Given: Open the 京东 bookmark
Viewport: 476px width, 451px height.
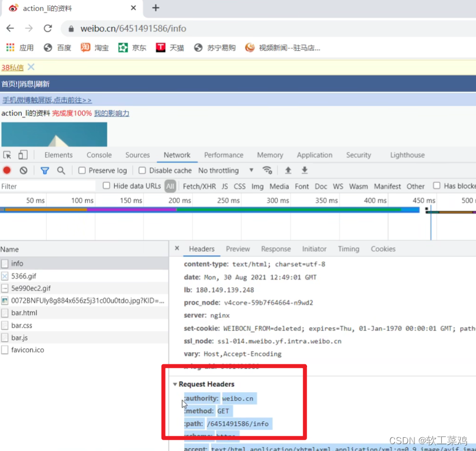Looking at the screenshot, I should (x=132, y=48).
